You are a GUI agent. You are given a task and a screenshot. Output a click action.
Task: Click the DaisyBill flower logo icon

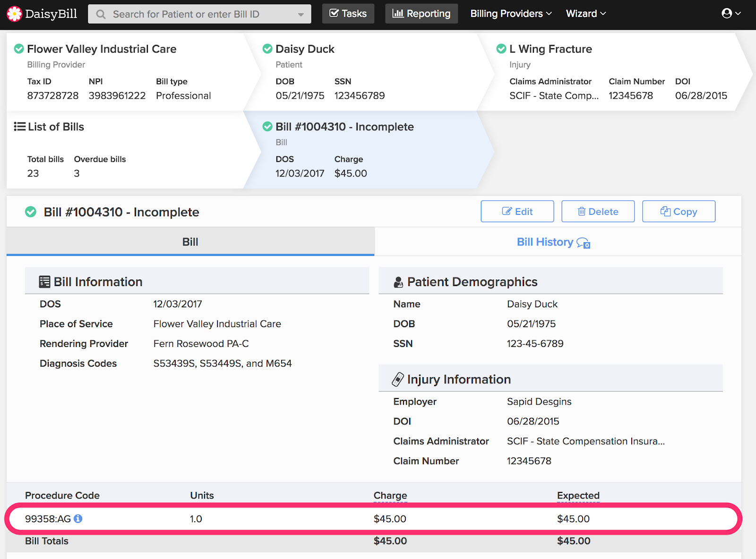[x=14, y=14]
